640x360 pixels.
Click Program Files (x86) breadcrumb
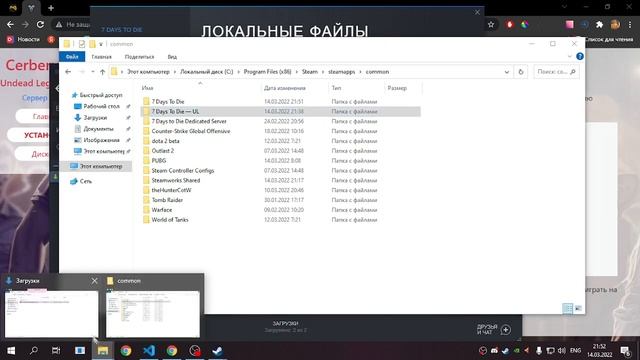pos(267,72)
